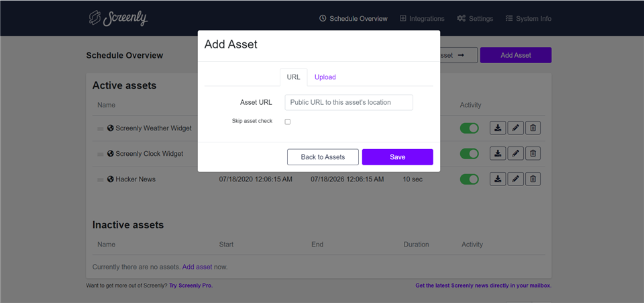Edit the Screenly Clock Widget asset

click(515, 154)
